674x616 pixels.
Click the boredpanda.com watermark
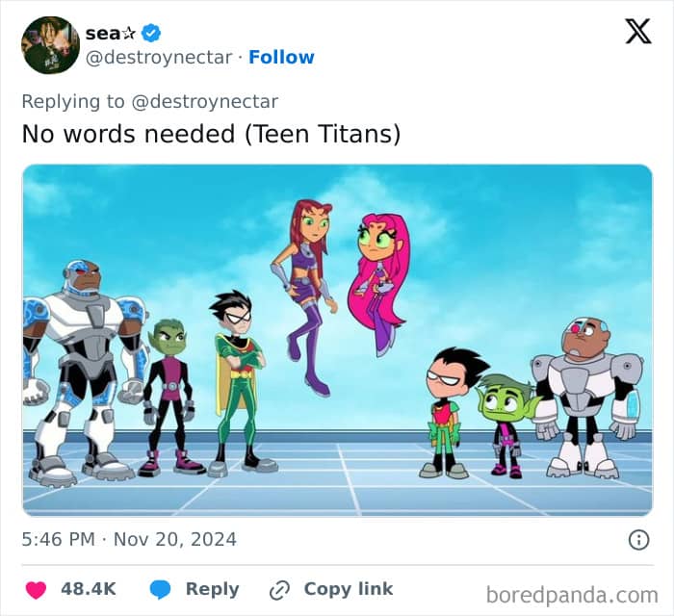[x=572, y=596]
